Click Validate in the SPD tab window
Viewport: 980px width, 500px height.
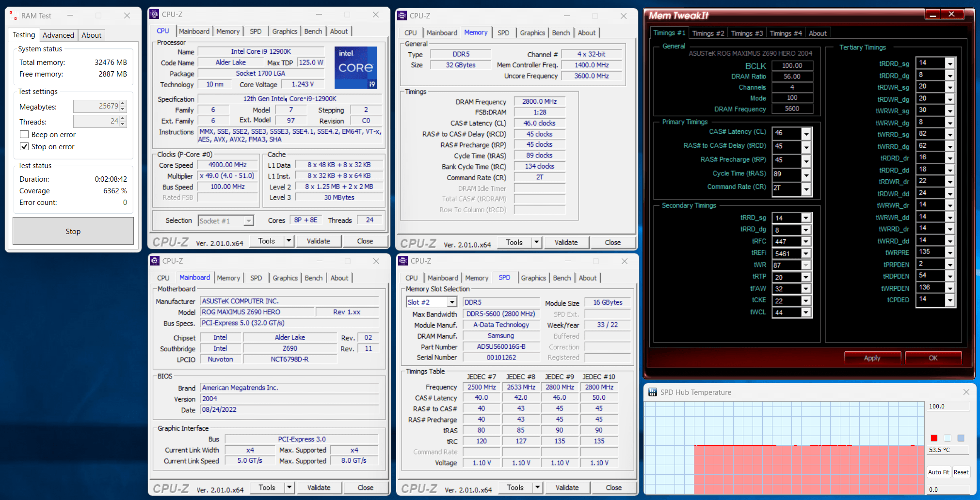[x=567, y=487]
